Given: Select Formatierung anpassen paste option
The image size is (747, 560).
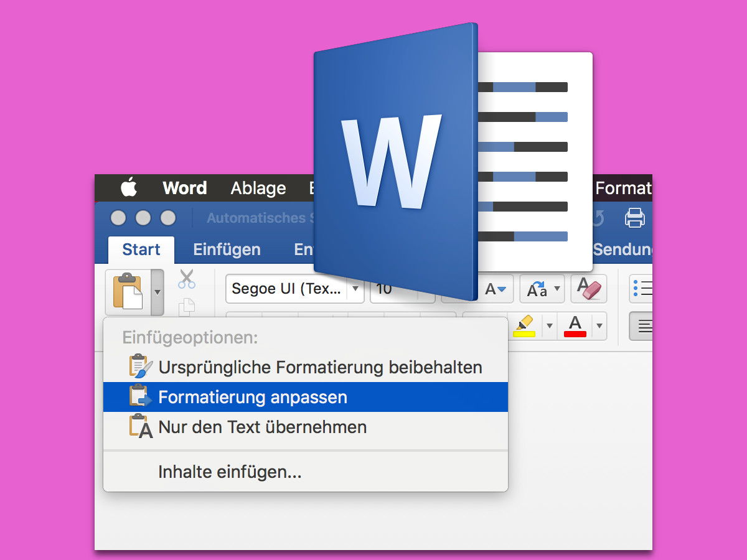Looking at the screenshot, I should coord(306,397).
